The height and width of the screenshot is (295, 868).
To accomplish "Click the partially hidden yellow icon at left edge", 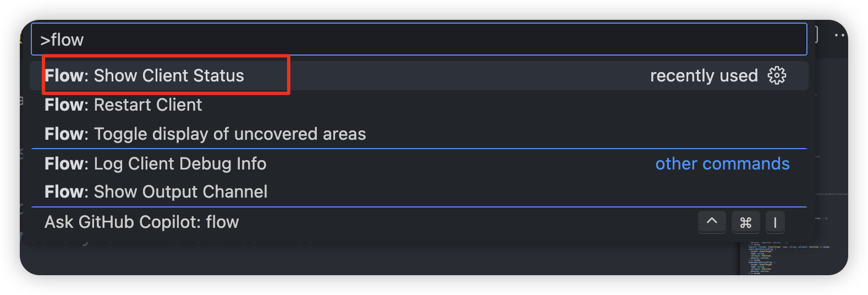I will 21,37.
